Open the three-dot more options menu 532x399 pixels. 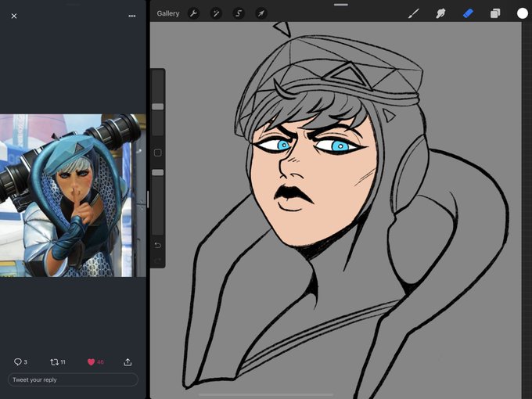pyautogui.click(x=132, y=16)
